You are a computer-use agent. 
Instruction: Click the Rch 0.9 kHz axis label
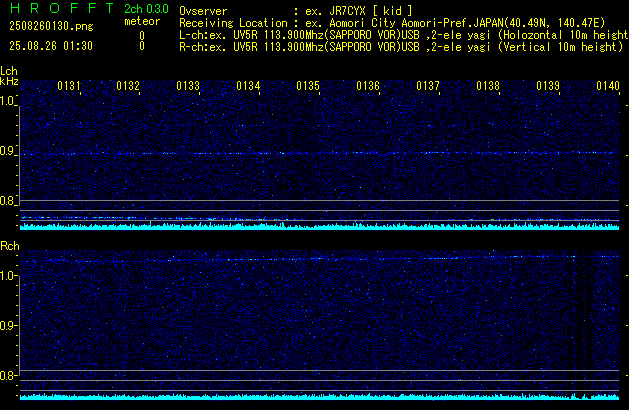coord(8,326)
